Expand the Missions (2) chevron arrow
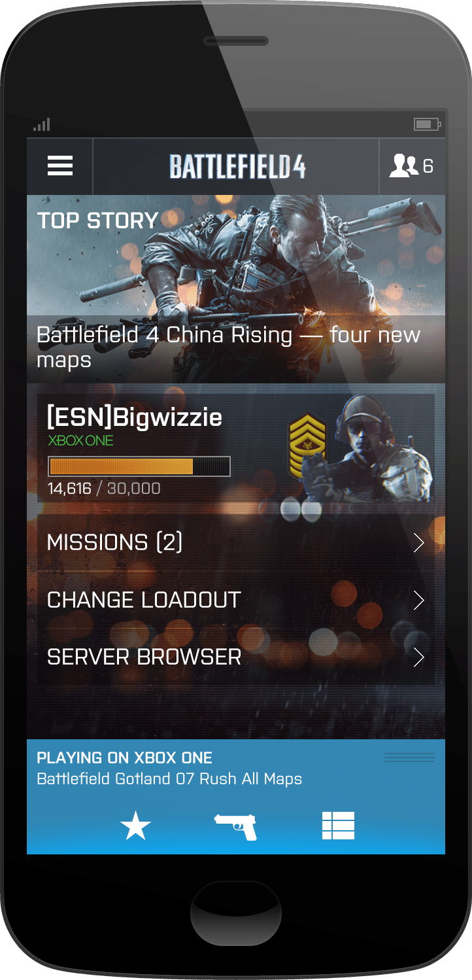The width and height of the screenshot is (472, 980). pyautogui.click(x=419, y=543)
